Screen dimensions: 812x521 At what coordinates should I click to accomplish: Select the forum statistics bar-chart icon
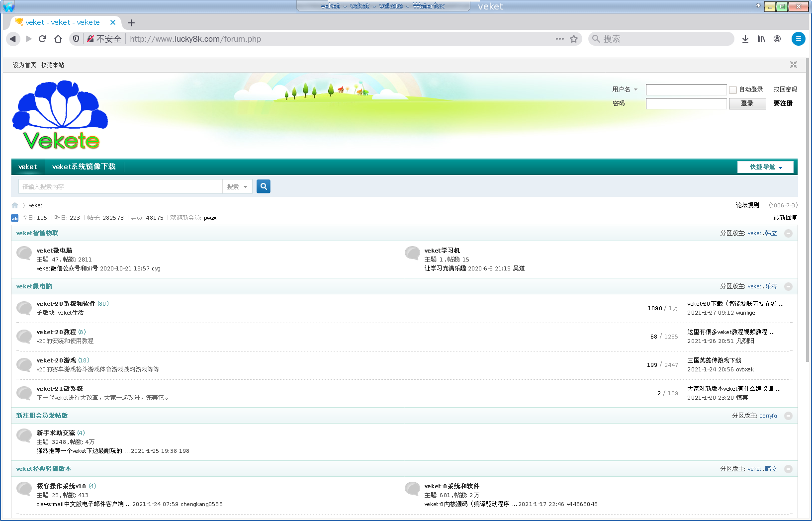click(14, 217)
